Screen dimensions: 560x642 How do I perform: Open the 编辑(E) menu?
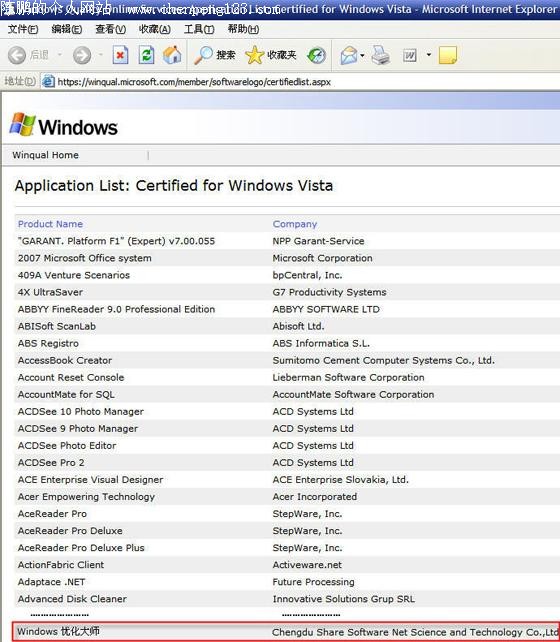[x=67, y=29]
